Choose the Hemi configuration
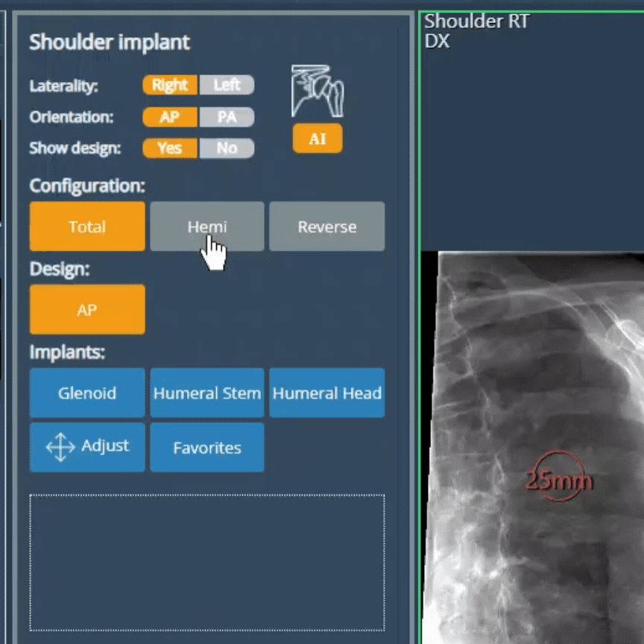Image resolution: width=644 pixels, height=644 pixels. coord(206,227)
